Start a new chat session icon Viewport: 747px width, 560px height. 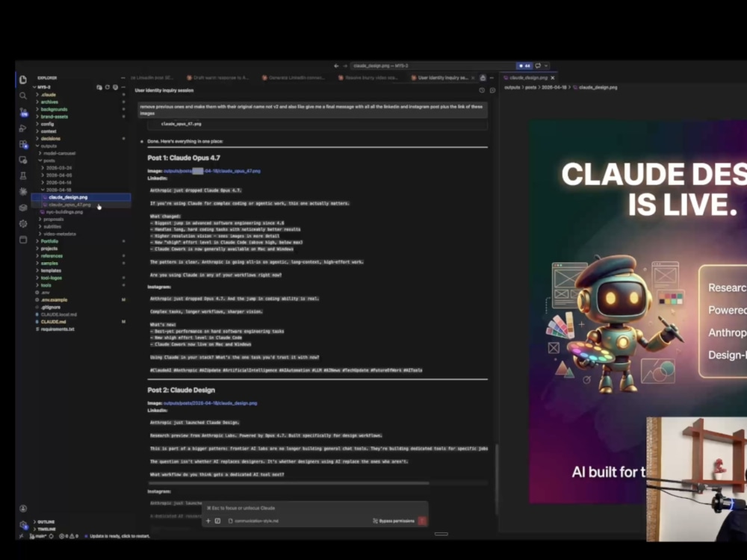pyautogui.click(x=492, y=90)
